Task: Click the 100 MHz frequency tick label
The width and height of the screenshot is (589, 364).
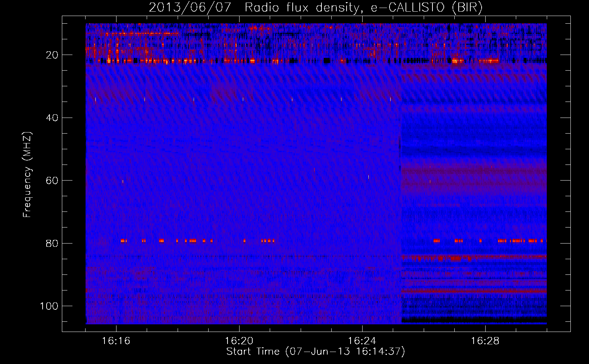Action: coord(49,306)
